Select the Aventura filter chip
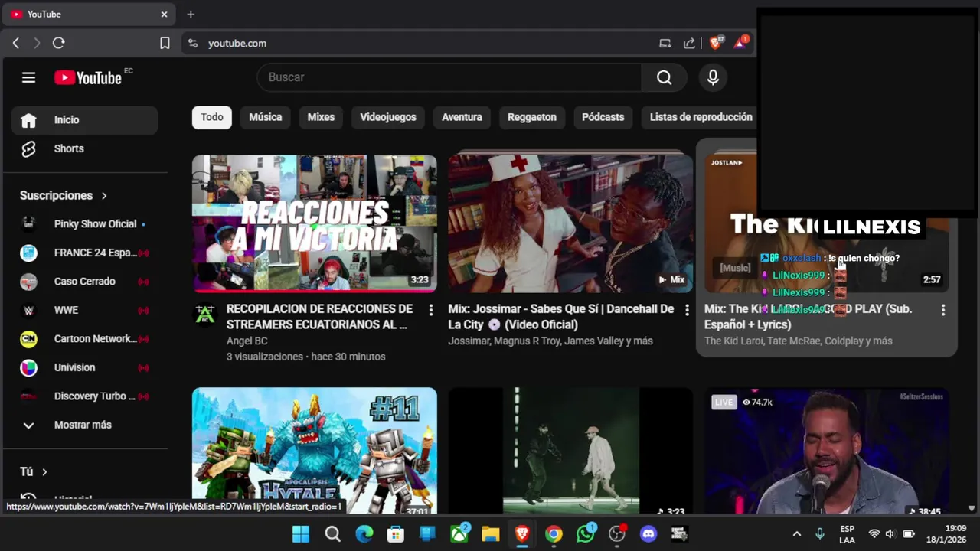 click(x=462, y=117)
